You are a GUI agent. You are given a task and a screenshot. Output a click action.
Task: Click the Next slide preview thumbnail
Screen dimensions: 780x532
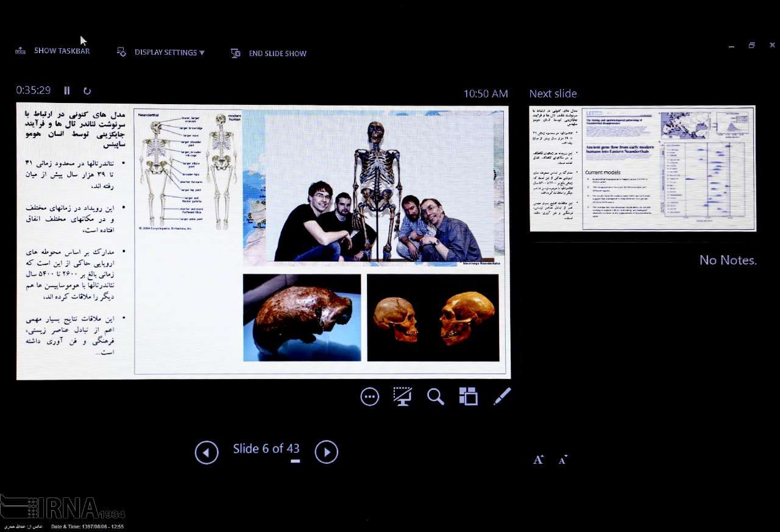click(642, 169)
